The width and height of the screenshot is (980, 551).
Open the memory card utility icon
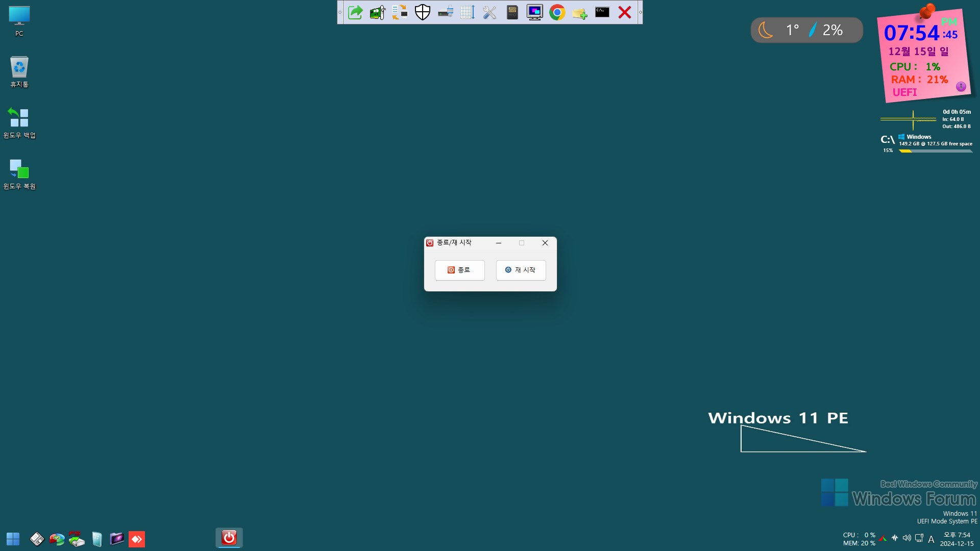(x=512, y=12)
